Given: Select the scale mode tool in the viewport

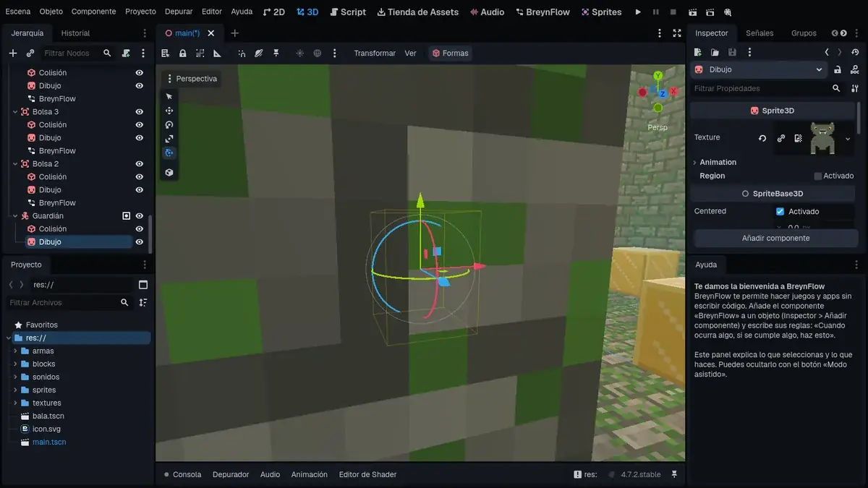Looking at the screenshot, I should tap(169, 139).
